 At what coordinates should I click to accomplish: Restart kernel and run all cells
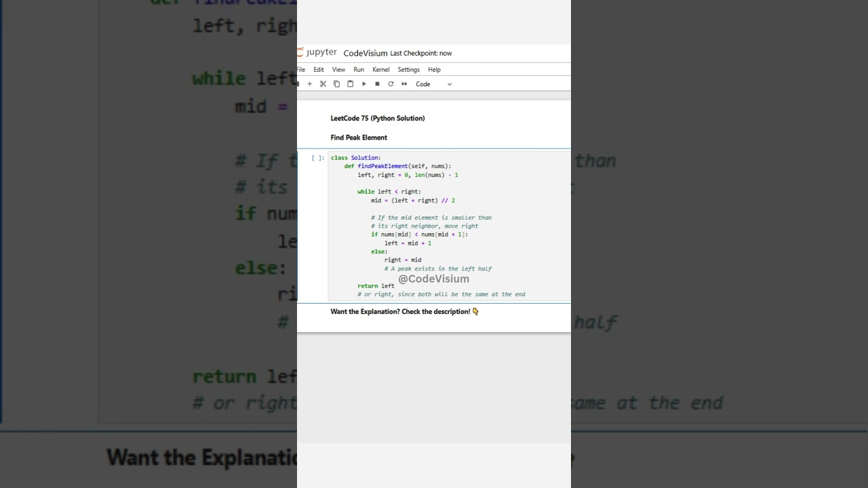pos(404,84)
